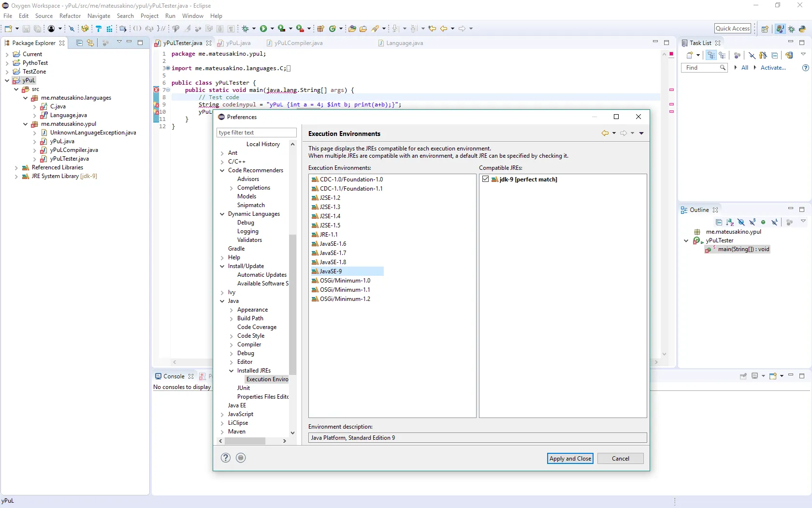Click the Cancel button in Preferences
The image size is (812, 508).
[621, 459]
